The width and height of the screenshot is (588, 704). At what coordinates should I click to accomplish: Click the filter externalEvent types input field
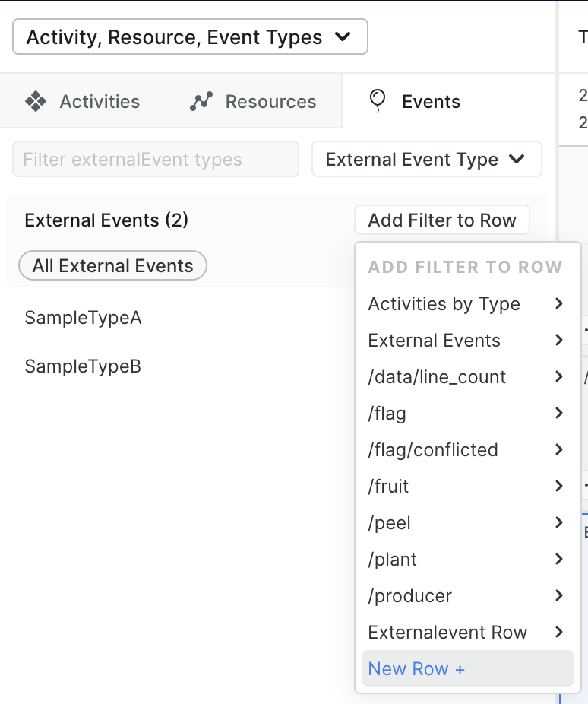155,159
